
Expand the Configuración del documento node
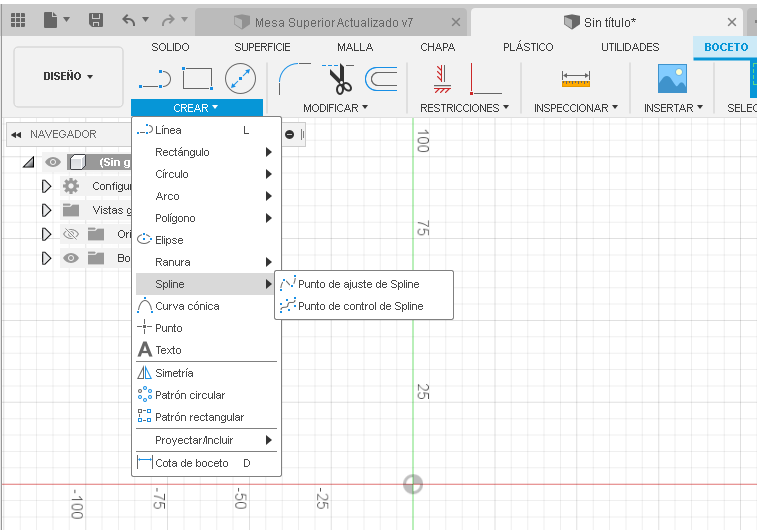point(46,186)
